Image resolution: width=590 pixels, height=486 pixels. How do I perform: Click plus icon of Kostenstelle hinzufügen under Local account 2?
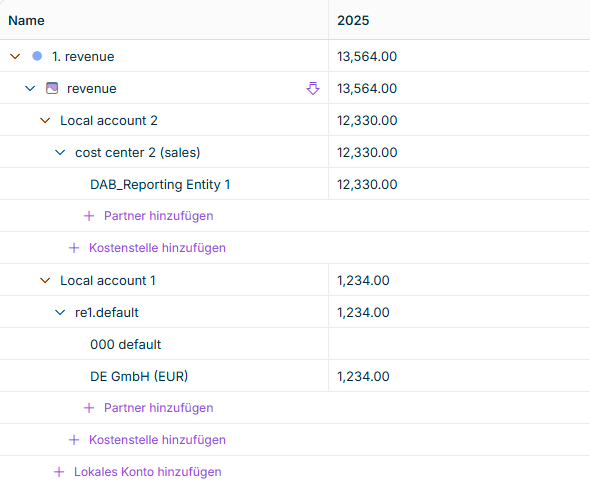[74, 248]
